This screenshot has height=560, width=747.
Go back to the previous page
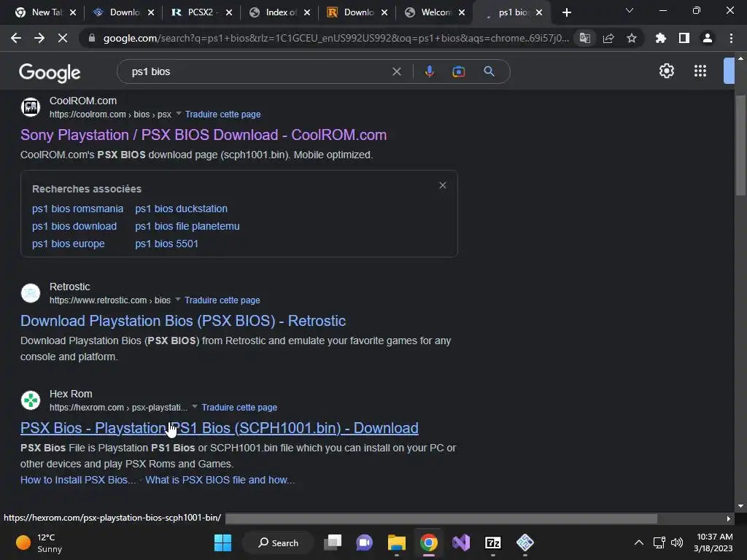coord(16,38)
